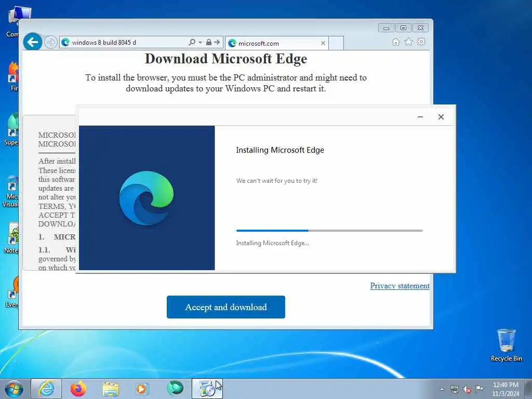Screen dimensions: 532x399
Task: Open the address bar dropdown arrow
Action: click(200, 43)
